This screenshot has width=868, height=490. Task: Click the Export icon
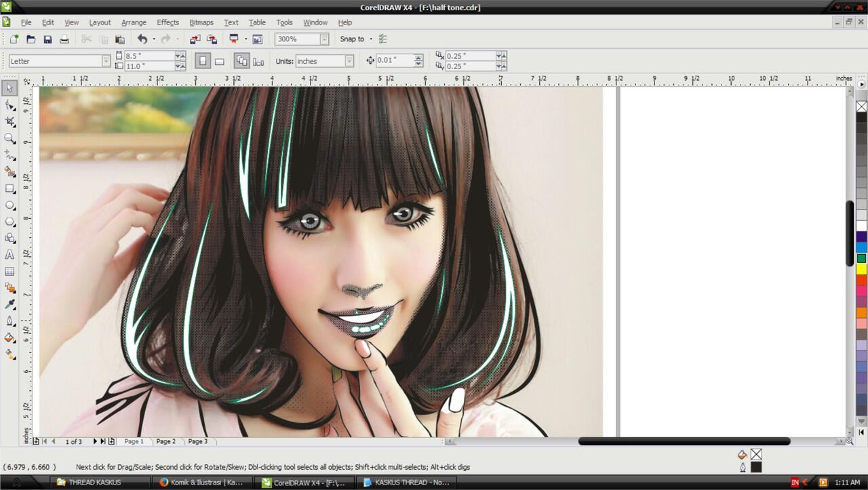pos(212,39)
